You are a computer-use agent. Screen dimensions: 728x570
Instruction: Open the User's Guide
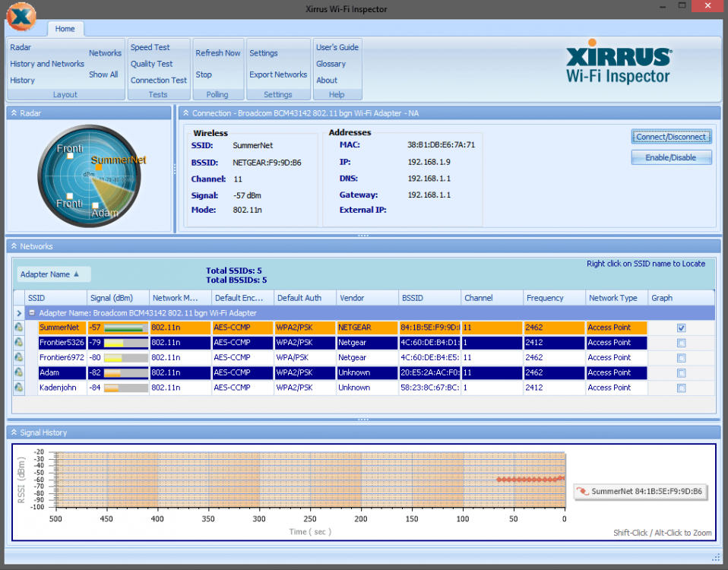pos(337,47)
